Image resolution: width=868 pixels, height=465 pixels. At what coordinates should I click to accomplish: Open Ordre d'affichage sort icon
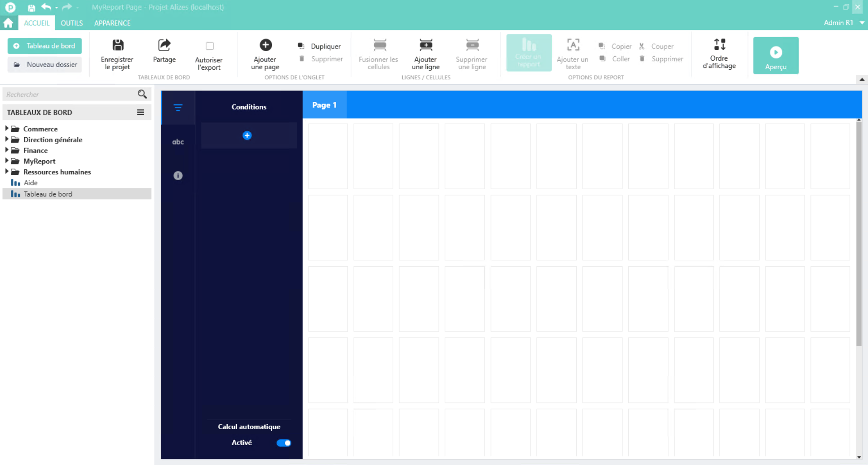(719, 45)
